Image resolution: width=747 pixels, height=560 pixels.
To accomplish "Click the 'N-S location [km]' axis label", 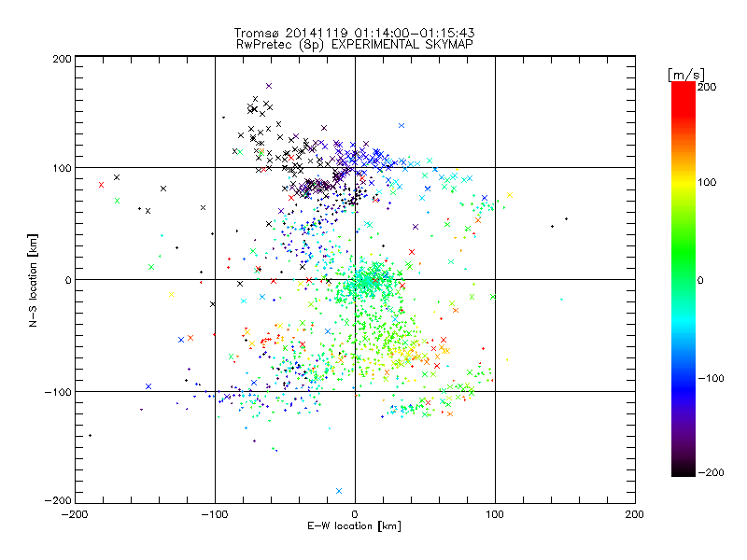I will tap(33, 280).
